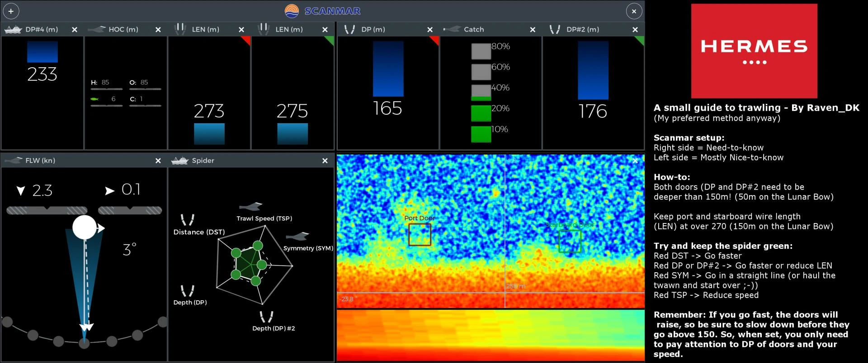Image resolution: width=868 pixels, height=363 pixels.
Task: Click the add panel plus button
Action: 11,11
